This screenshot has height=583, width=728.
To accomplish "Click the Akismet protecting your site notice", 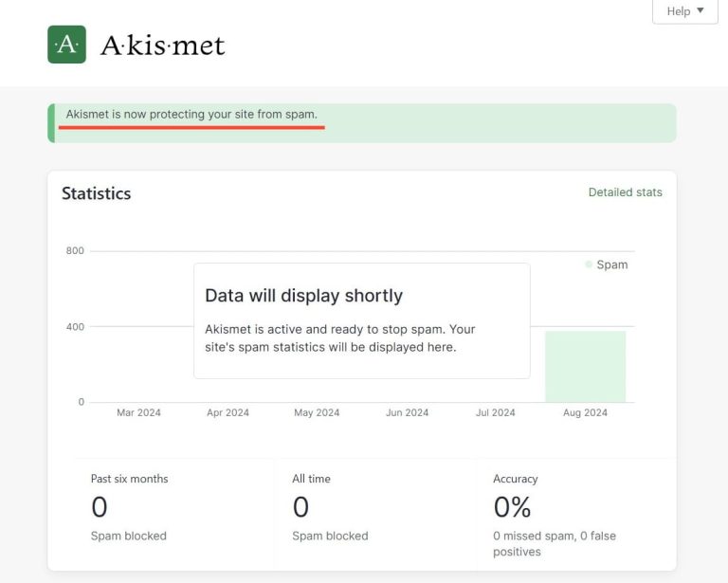I will coord(191,115).
